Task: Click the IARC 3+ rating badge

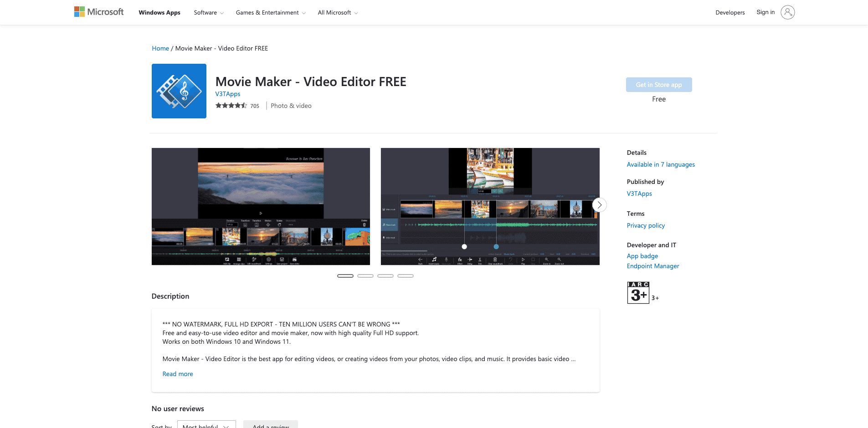Action: [638, 293]
